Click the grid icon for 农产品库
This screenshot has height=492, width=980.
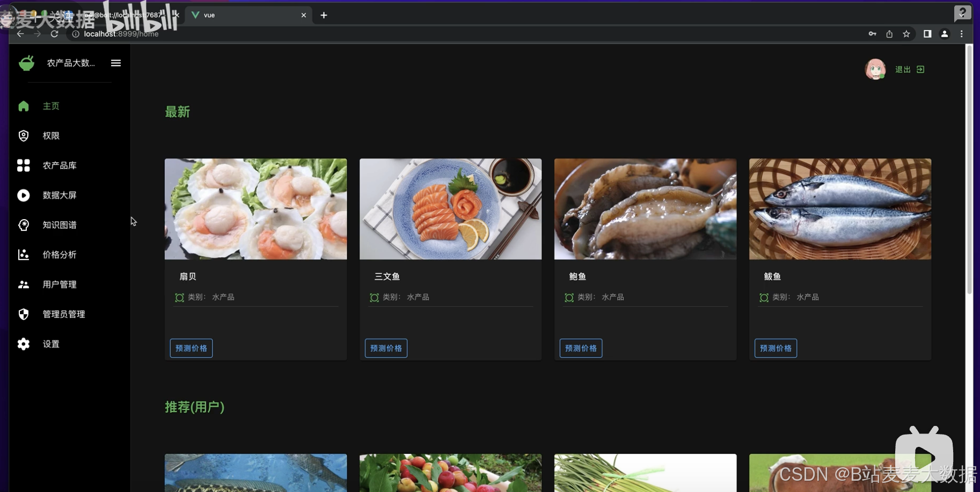pos(23,165)
